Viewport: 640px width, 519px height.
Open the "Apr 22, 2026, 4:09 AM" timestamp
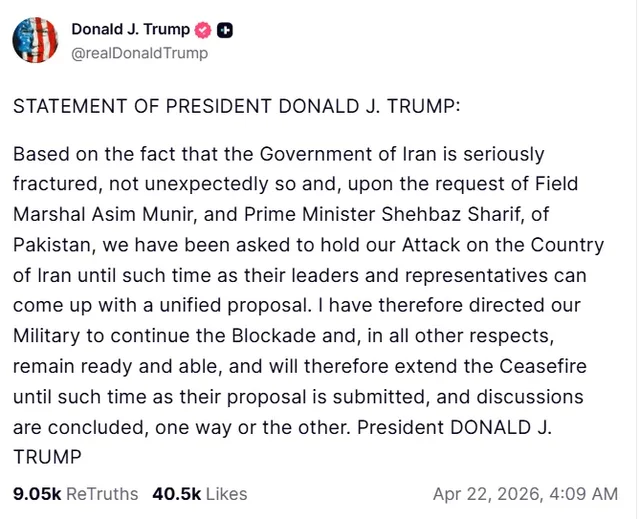[x=525, y=494]
